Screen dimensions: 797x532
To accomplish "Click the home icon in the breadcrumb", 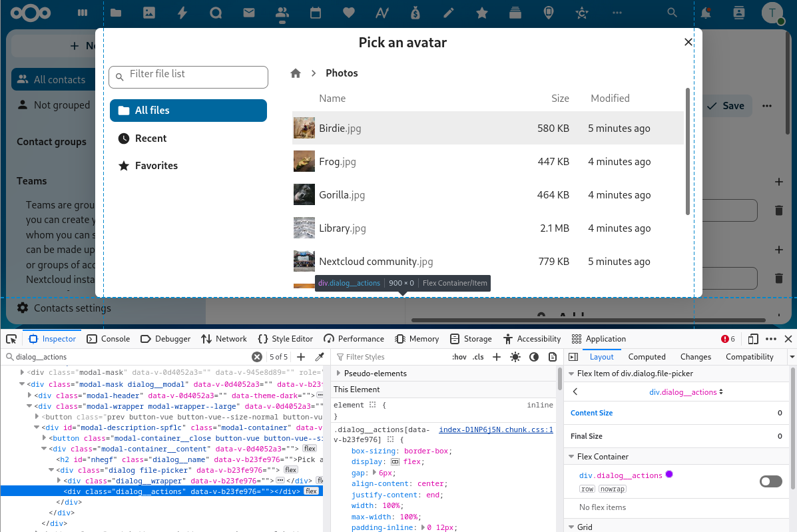I will [x=296, y=73].
